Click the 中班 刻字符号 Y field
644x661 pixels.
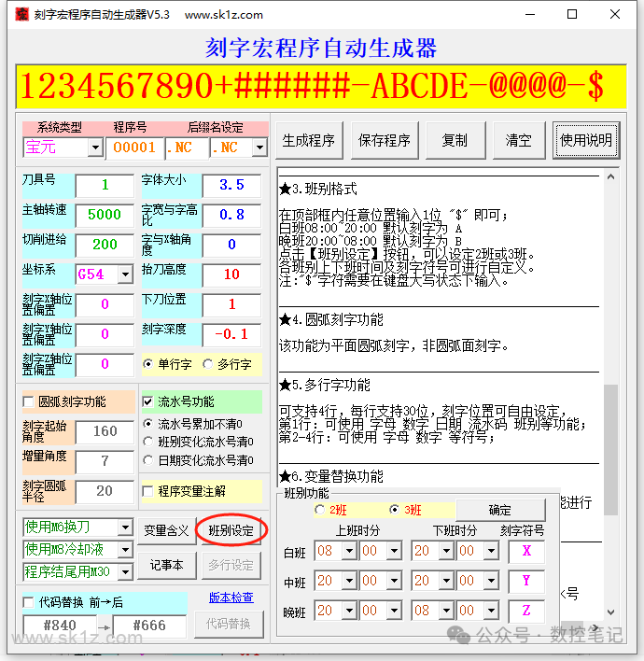click(x=526, y=581)
